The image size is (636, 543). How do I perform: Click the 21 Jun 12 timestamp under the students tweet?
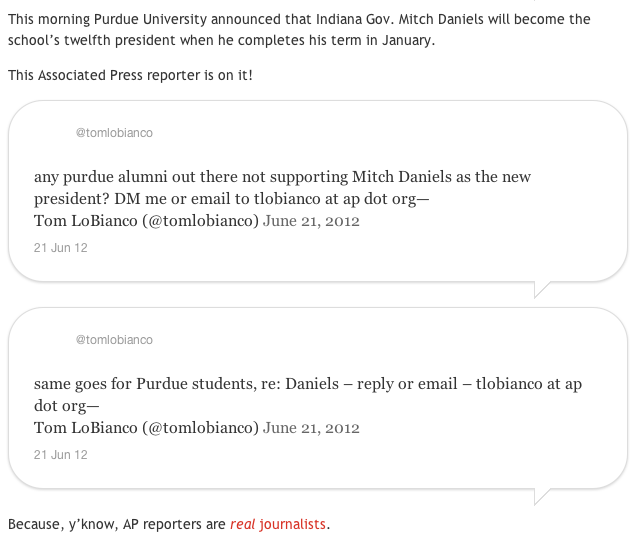[61, 454]
